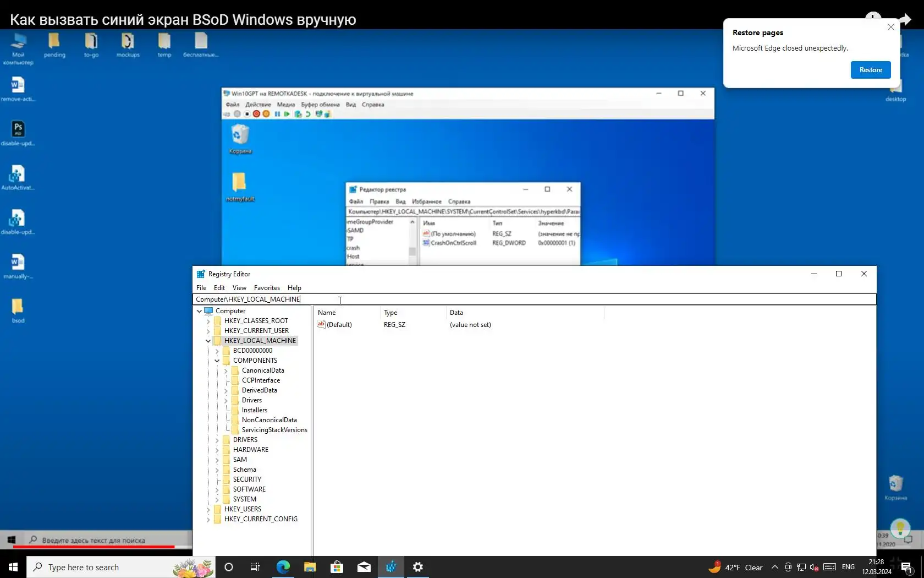Click the ENG language indicator

pyautogui.click(x=848, y=567)
